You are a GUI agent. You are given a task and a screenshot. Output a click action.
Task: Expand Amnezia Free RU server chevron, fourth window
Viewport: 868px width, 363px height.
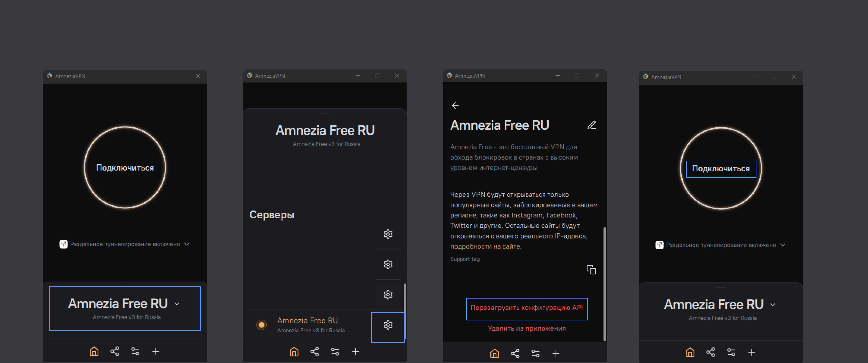click(x=773, y=305)
